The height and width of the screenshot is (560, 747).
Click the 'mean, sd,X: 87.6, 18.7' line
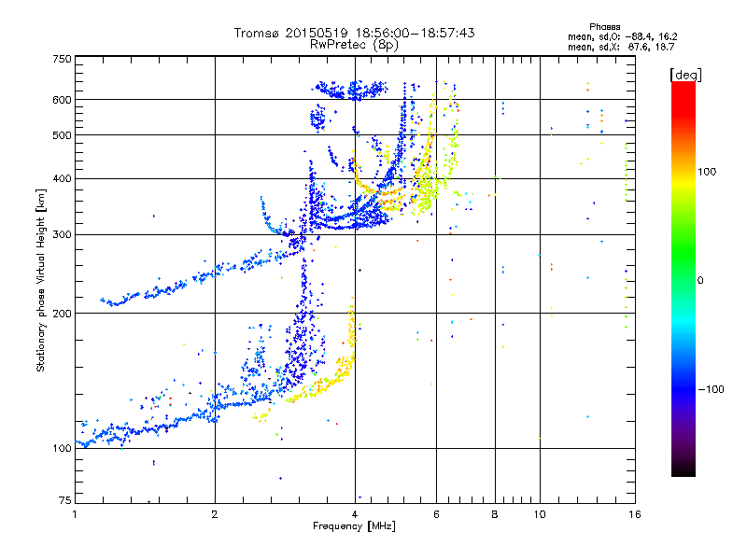[x=621, y=47]
